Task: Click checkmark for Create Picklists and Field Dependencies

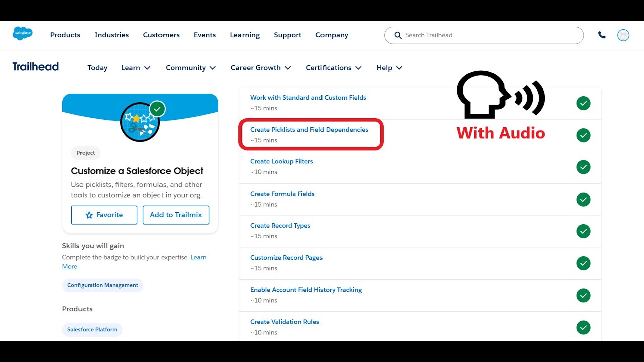Action: pyautogui.click(x=583, y=135)
